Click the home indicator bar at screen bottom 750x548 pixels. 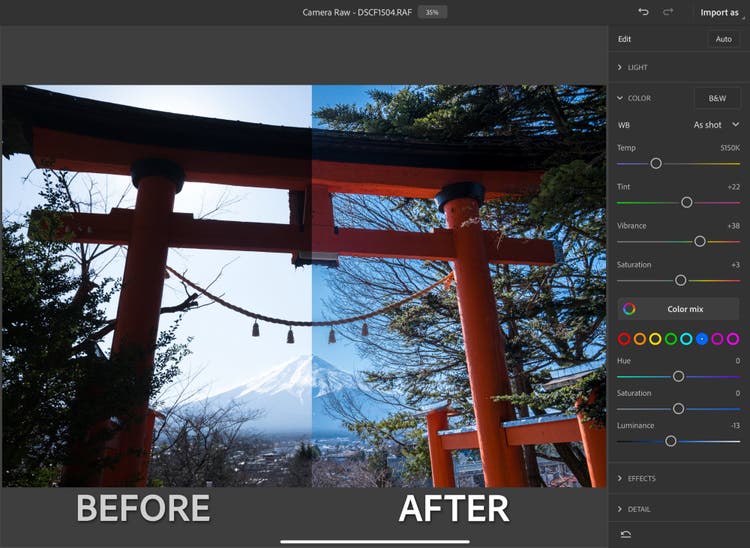click(x=375, y=542)
